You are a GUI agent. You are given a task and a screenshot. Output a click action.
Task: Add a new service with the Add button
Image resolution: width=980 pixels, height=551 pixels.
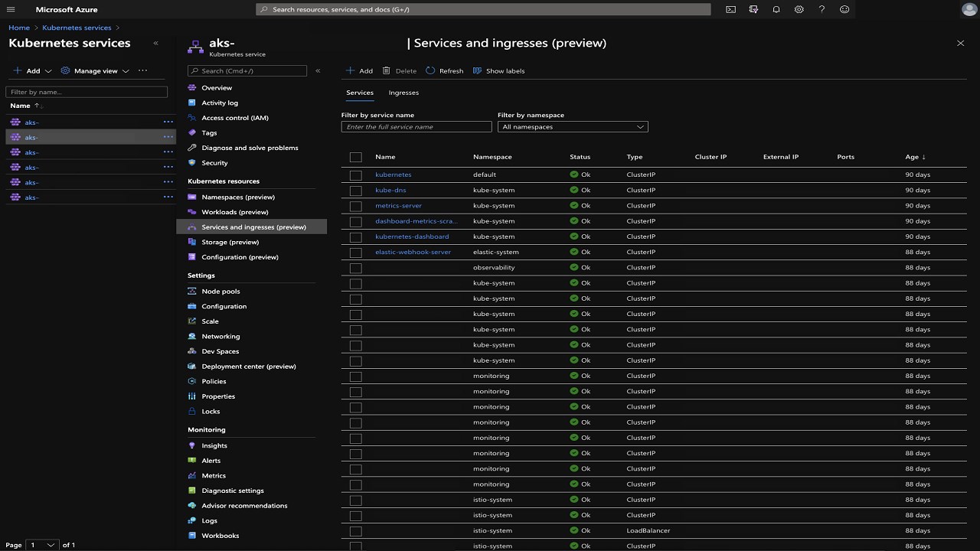tap(359, 71)
